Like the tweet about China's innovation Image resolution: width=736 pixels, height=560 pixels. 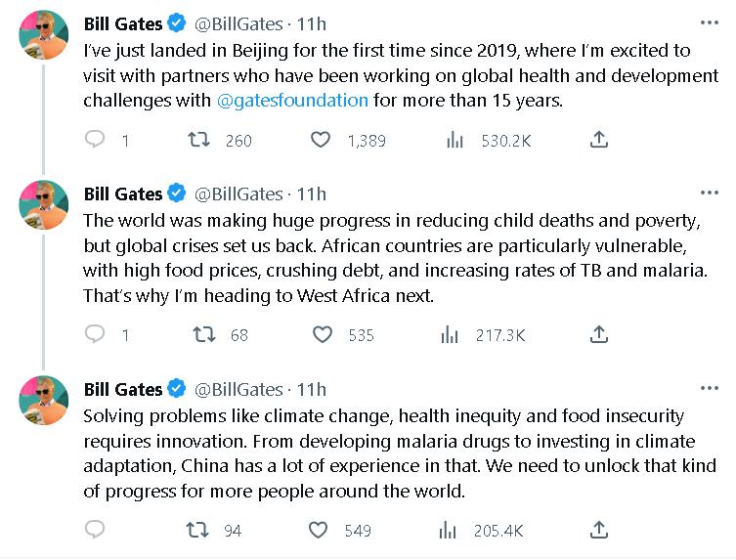click(x=319, y=530)
